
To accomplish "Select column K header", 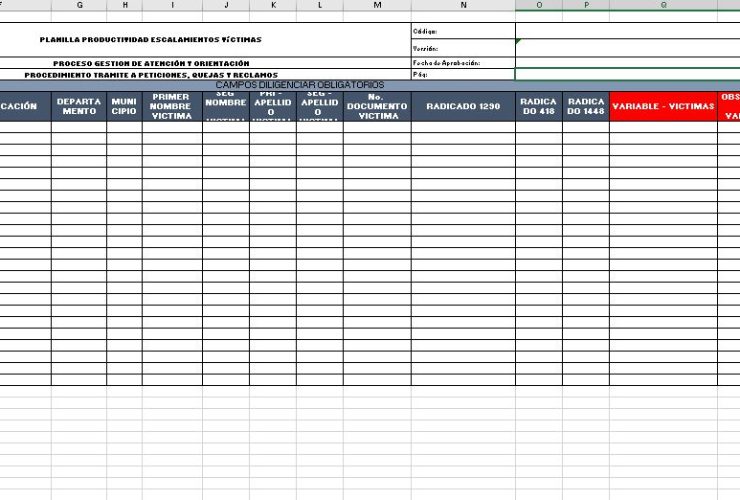I will 273,5.
